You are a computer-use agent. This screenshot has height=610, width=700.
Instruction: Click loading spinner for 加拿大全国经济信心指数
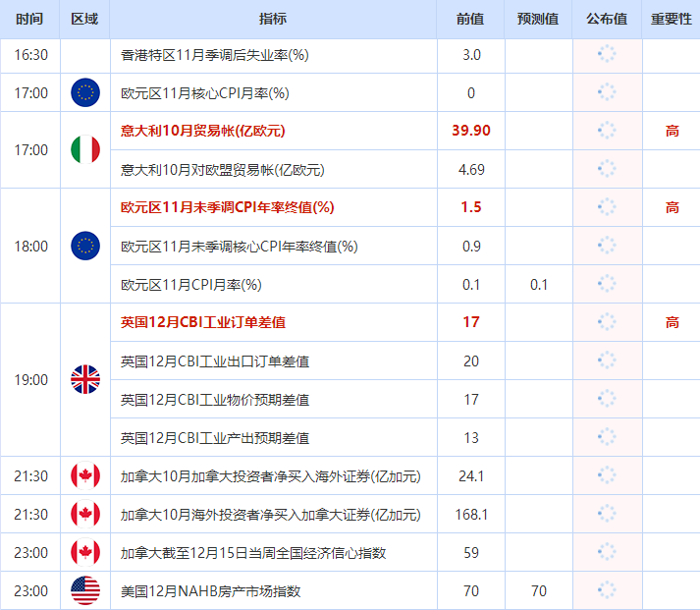coord(607,552)
